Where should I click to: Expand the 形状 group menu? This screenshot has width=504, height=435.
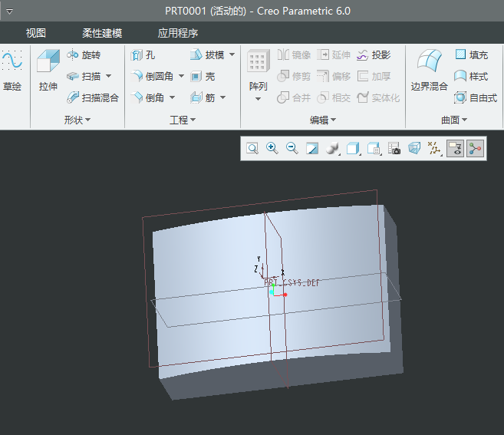click(77, 120)
